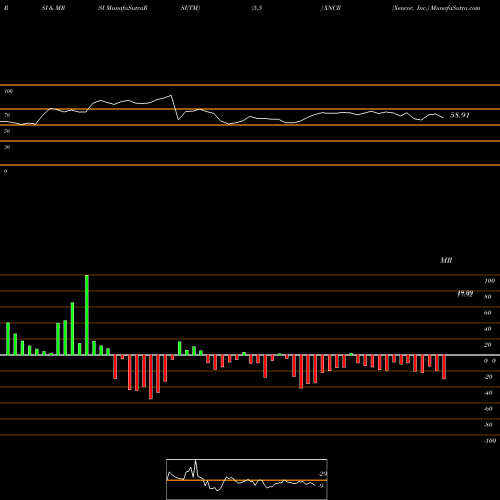Click the MR axis 80 label
This screenshot has width=500, height=500.
click(x=488, y=297)
